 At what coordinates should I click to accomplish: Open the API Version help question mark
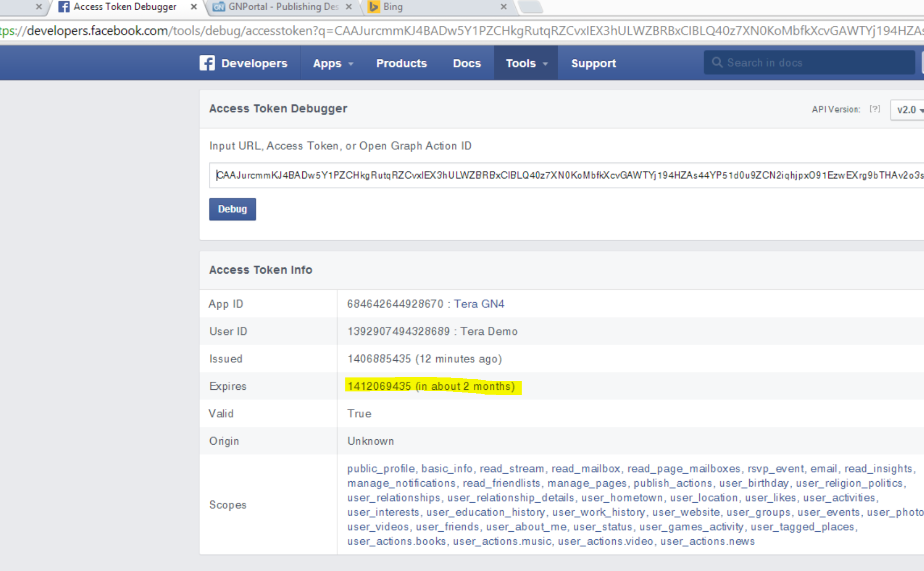click(875, 109)
